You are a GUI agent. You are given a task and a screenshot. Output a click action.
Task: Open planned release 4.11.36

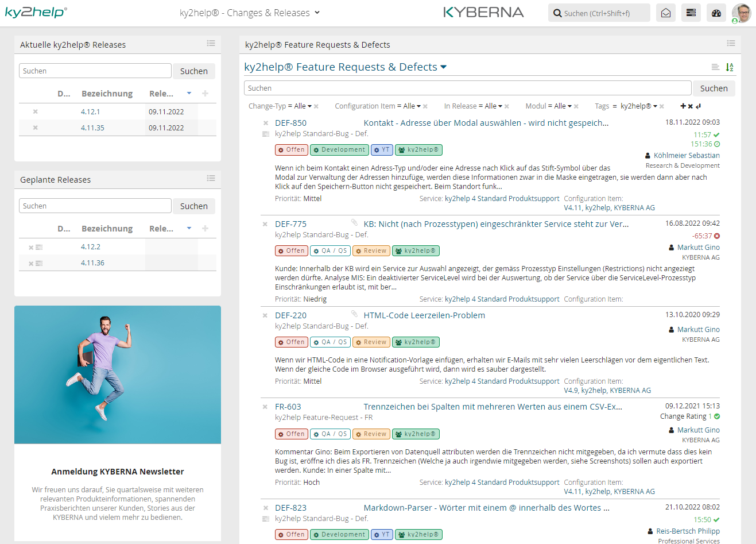(x=92, y=263)
